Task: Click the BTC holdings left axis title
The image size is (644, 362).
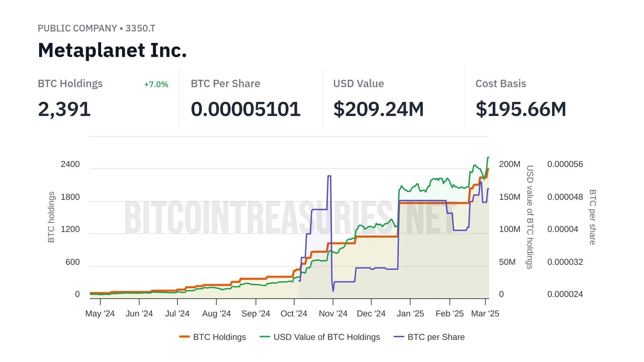Action: (x=51, y=217)
